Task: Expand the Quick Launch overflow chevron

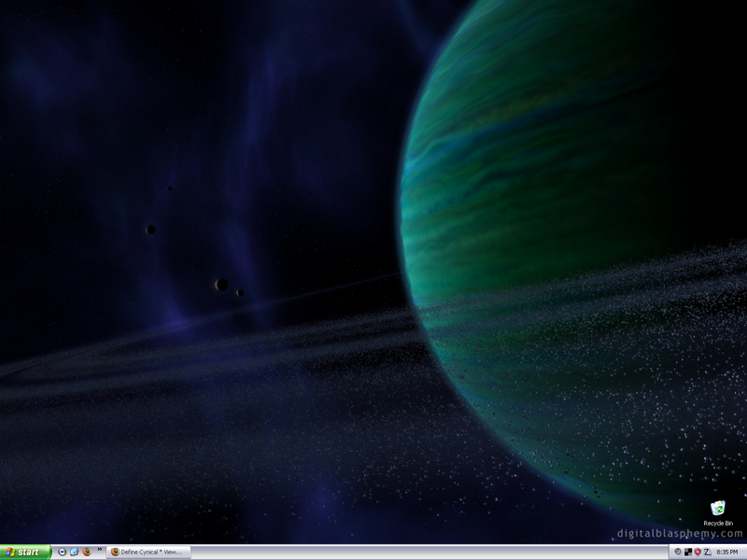Action: (100, 550)
